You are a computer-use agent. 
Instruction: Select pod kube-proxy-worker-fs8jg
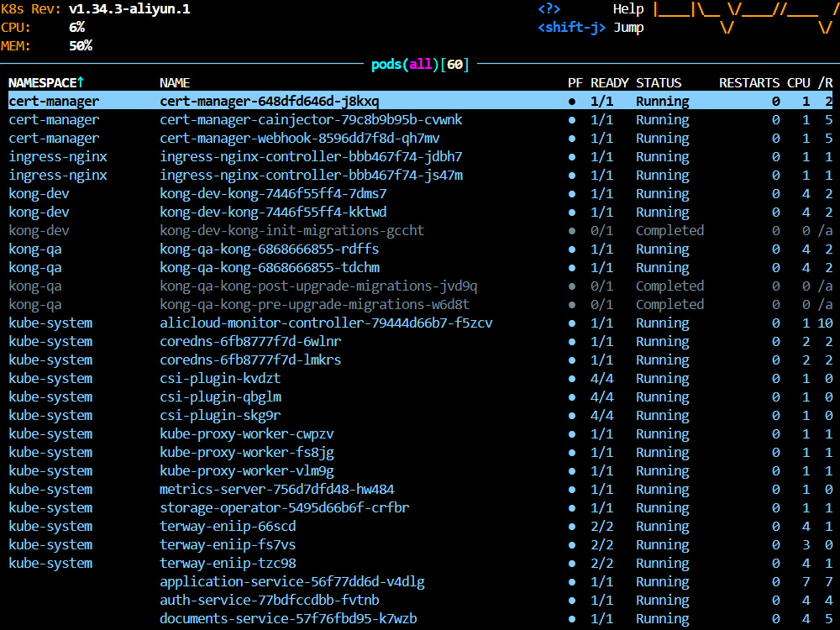pos(420,452)
